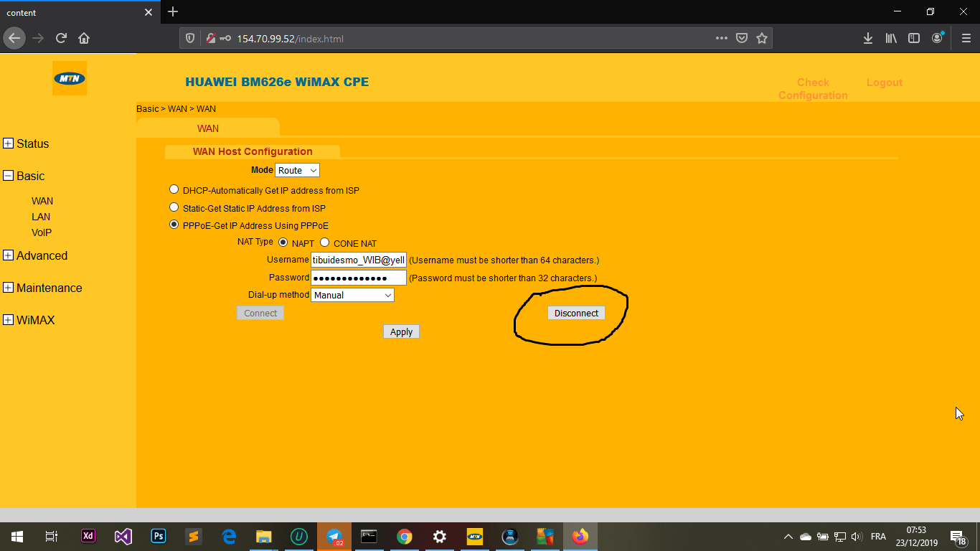980x551 pixels.
Task: Click the MTN logo
Action: [70, 78]
